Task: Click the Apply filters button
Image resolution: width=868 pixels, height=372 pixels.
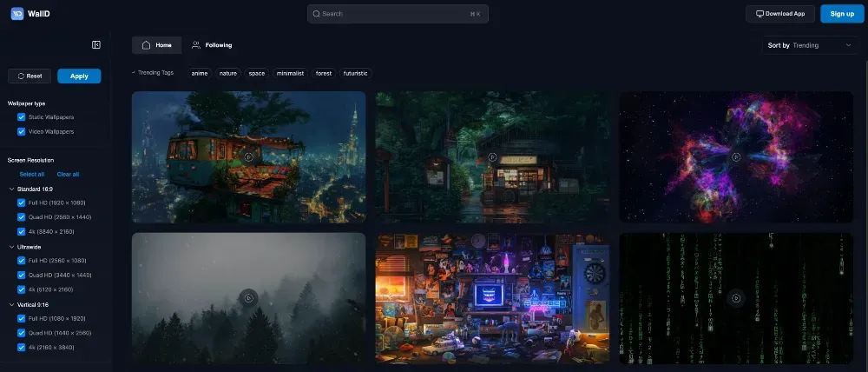Action: click(x=79, y=76)
